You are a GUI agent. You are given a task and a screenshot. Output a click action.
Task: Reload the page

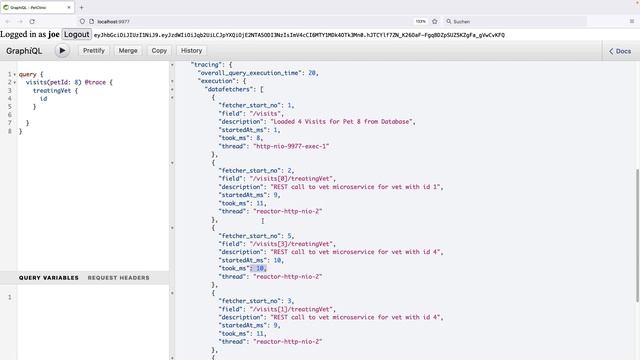[32, 21]
